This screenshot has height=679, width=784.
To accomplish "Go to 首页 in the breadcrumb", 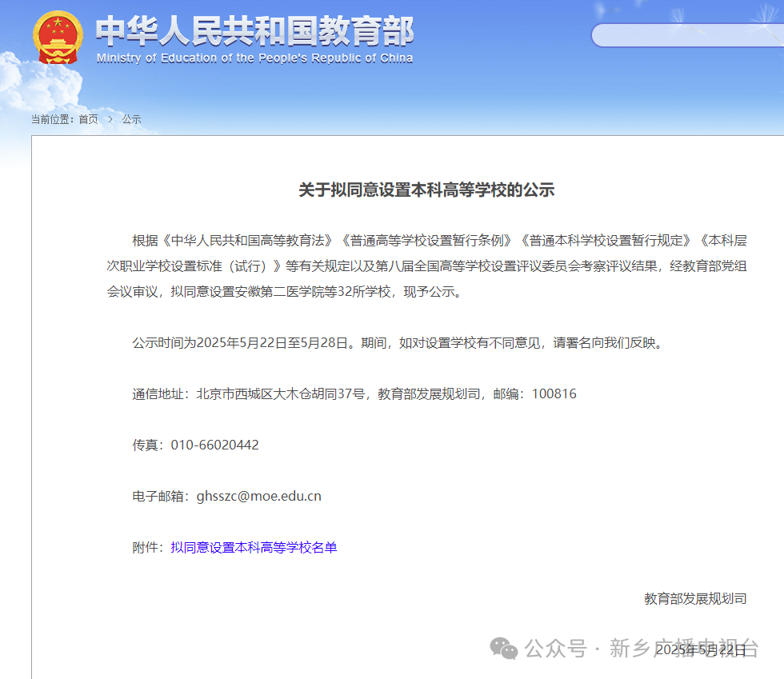I will click(x=89, y=119).
